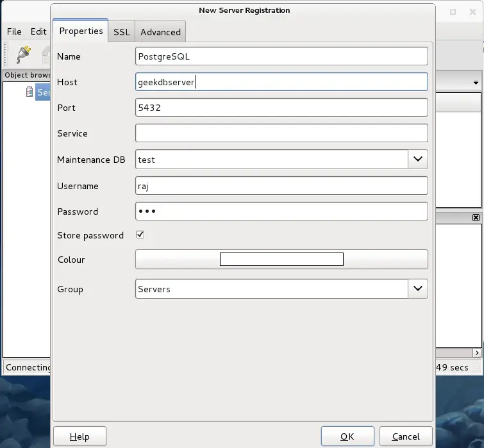This screenshot has height=448, width=484.
Task: Focus the Service text field
Action: (x=281, y=133)
